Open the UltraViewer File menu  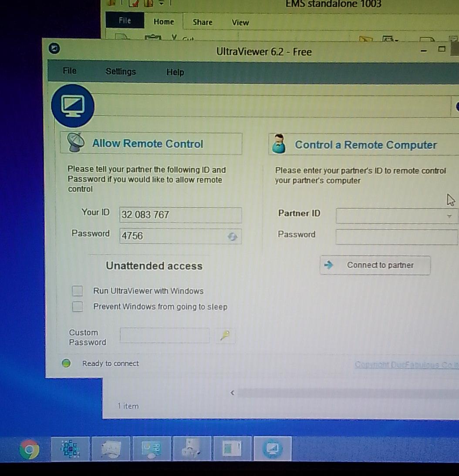(x=69, y=71)
